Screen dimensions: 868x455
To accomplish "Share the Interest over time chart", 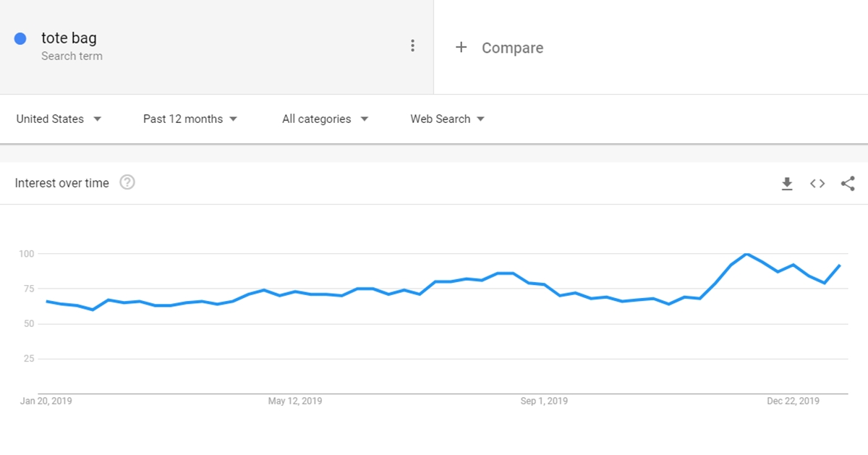I will pos(848,184).
